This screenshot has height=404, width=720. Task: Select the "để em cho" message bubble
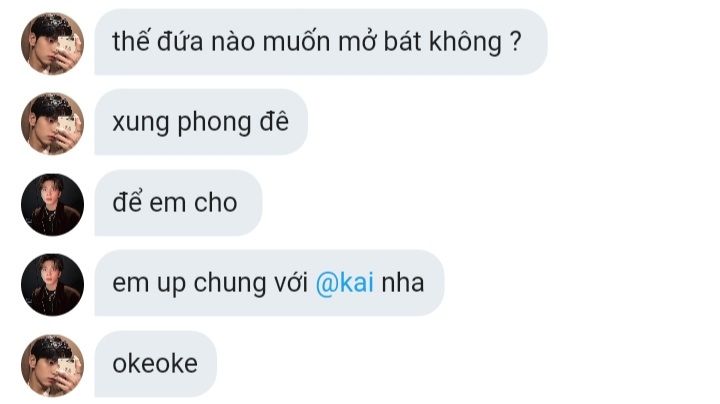click(178, 203)
